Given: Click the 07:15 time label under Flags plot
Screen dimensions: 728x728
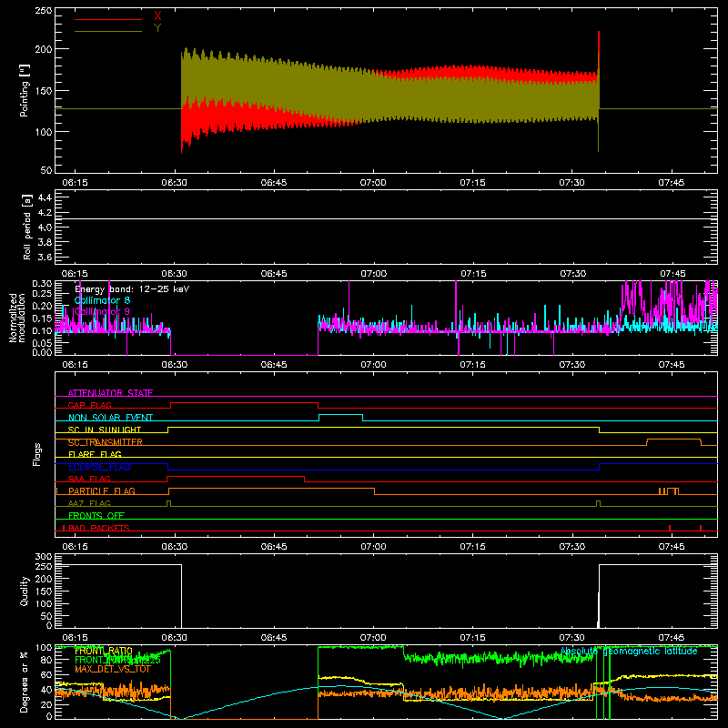Looking at the screenshot, I should pyautogui.click(x=472, y=547).
